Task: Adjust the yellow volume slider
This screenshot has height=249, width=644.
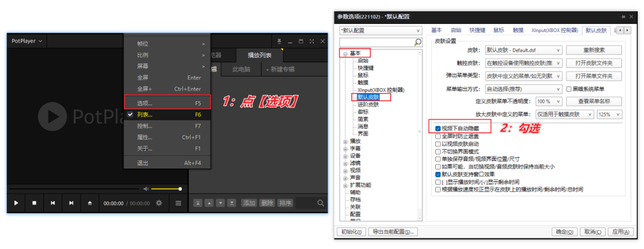Action: 166,189
